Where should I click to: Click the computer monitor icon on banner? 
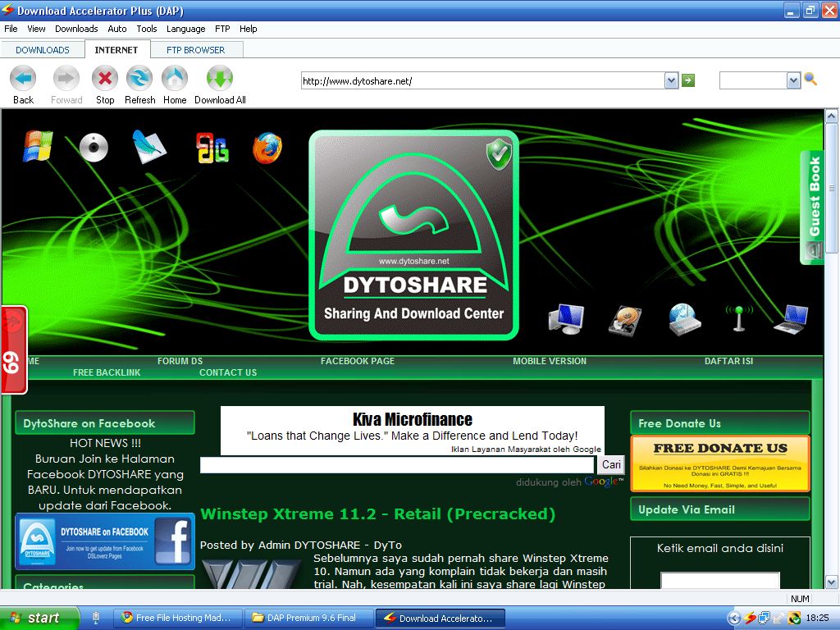pos(566,319)
